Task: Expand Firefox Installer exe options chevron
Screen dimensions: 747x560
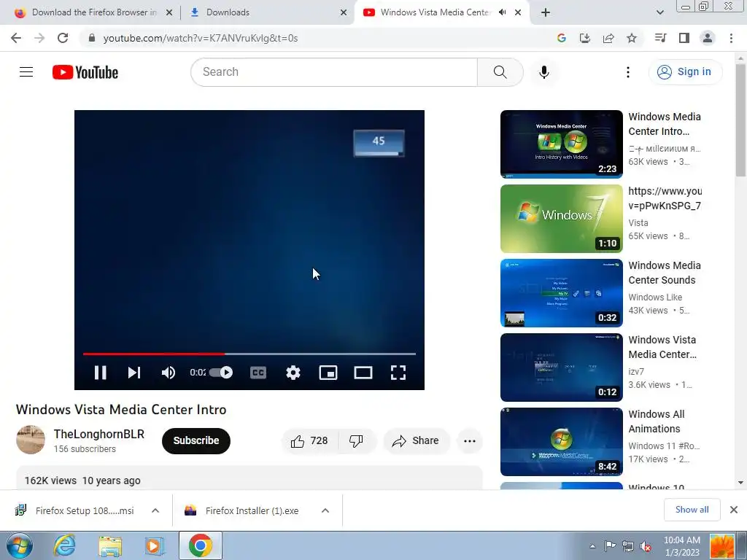Action: (x=325, y=510)
